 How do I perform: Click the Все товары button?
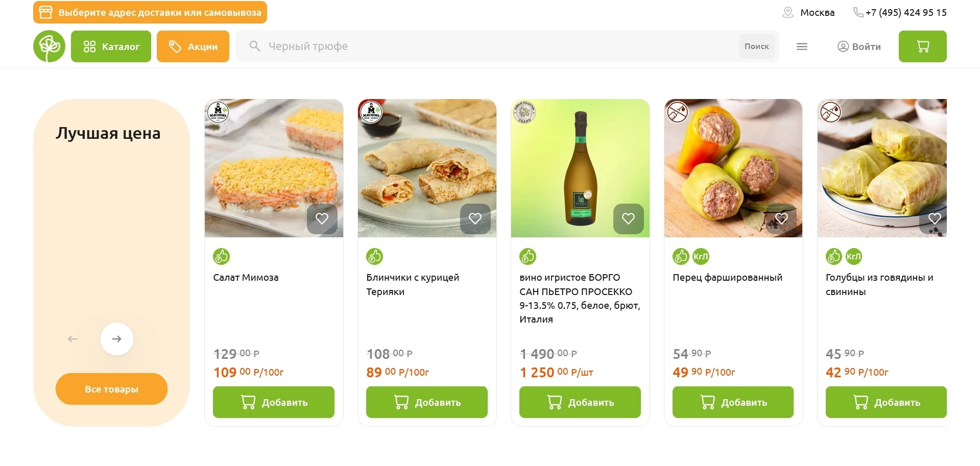coord(111,389)
